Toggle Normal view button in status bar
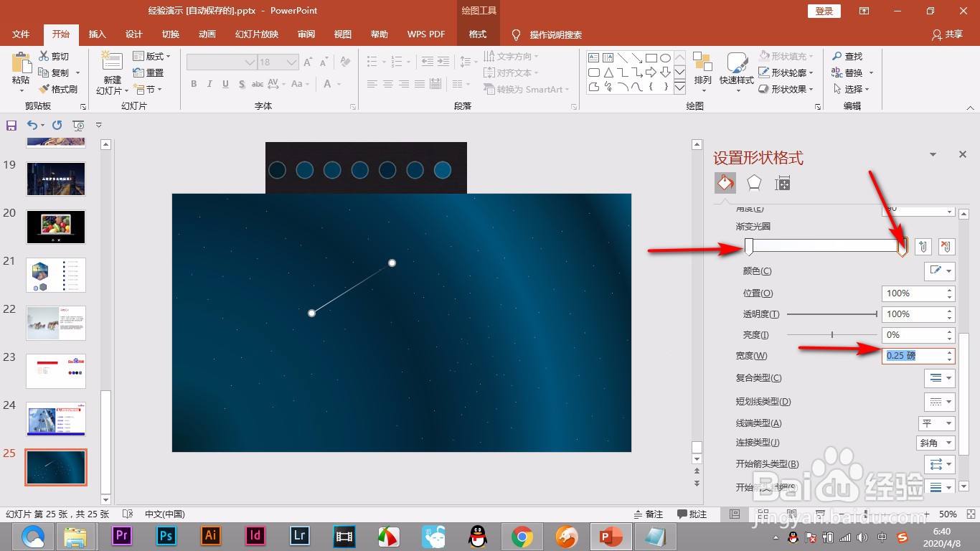This screenshot has height=551, width=980. [x=734, y=514]
